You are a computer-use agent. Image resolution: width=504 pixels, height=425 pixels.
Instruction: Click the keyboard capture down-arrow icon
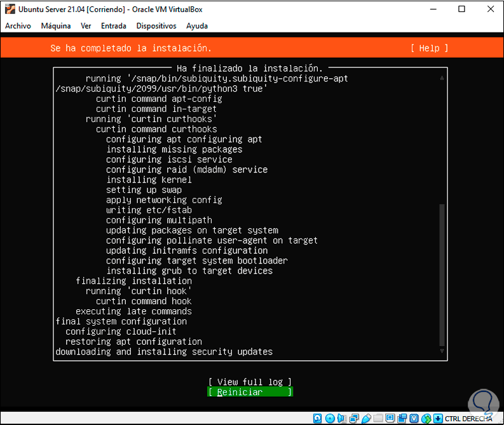pyautogui.click(x=438, y=418)
